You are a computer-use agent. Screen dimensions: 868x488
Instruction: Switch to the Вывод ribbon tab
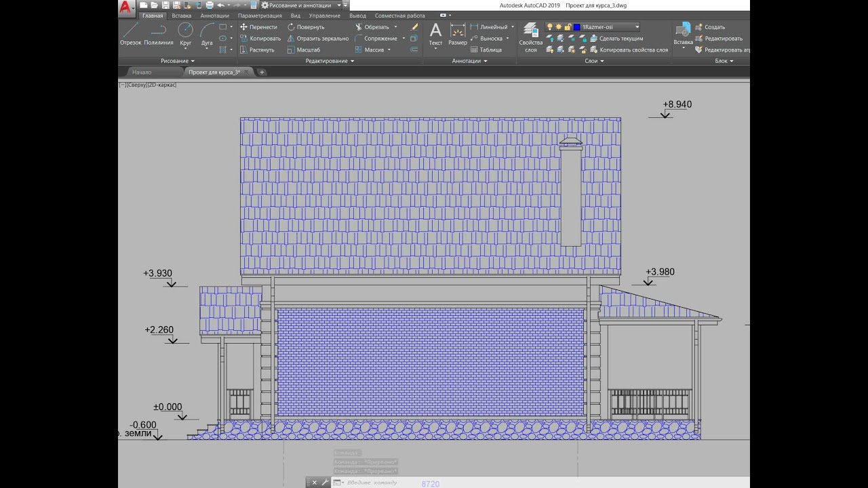click(358, 16)
